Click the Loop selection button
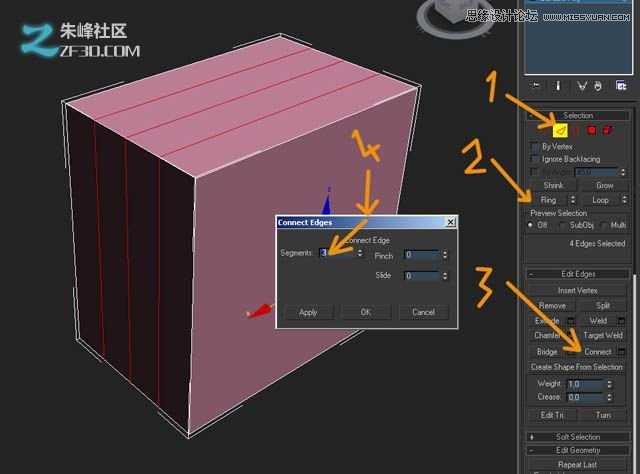The width and height of the screenshot is (640, 474). (x=600, y=200)
